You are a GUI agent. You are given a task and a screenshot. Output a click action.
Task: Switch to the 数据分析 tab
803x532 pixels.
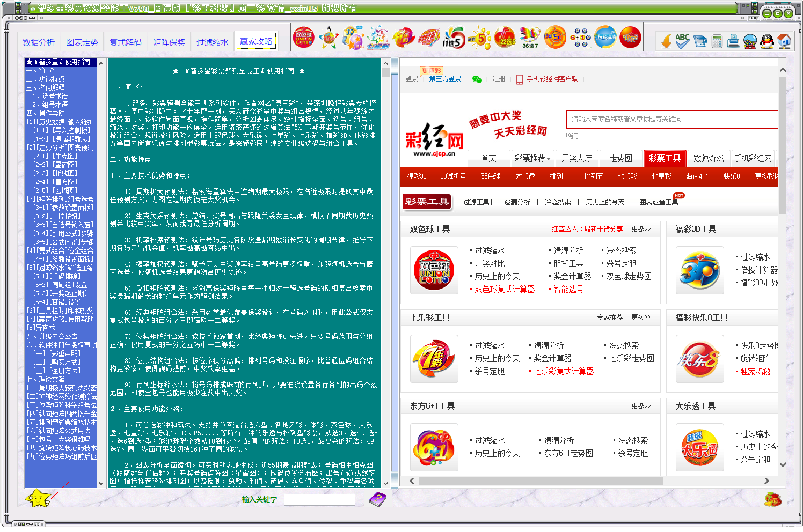39,42
